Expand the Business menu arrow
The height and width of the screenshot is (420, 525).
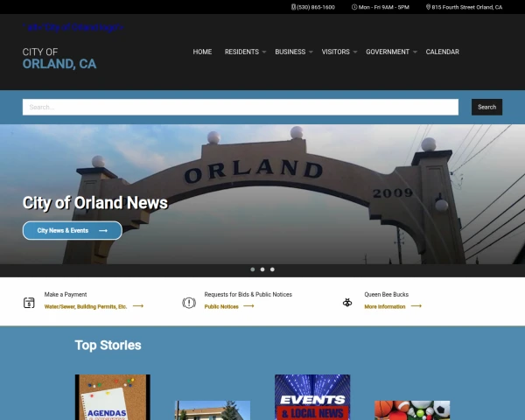click(x=311, y=52)
